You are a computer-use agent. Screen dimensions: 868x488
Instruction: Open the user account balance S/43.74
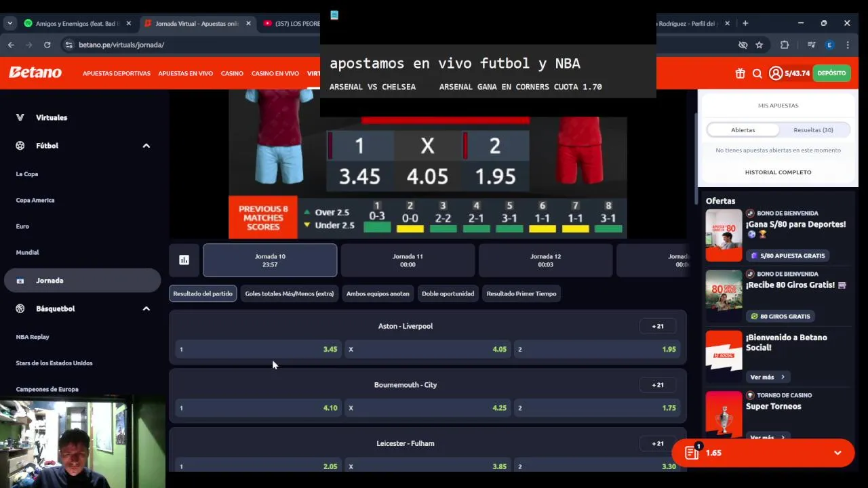[789, 73]
